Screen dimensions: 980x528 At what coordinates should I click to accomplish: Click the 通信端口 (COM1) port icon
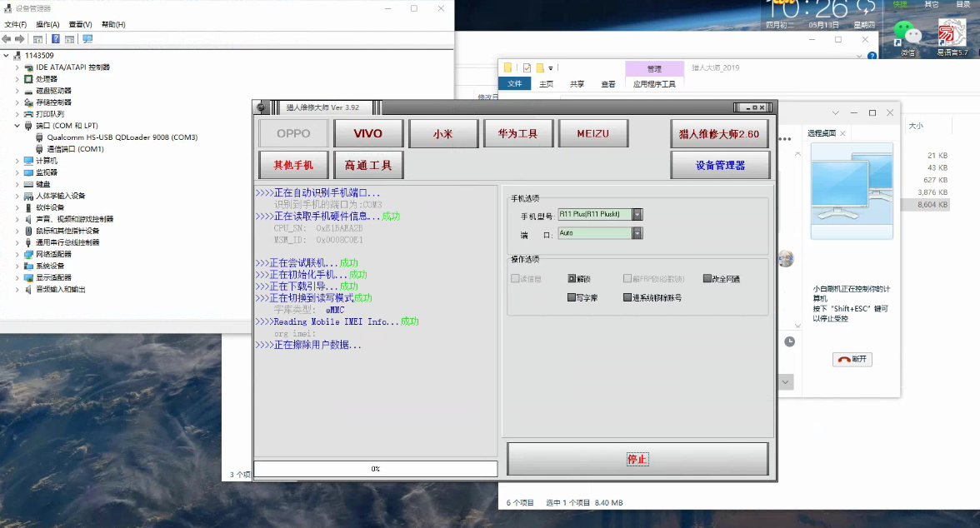40,149
